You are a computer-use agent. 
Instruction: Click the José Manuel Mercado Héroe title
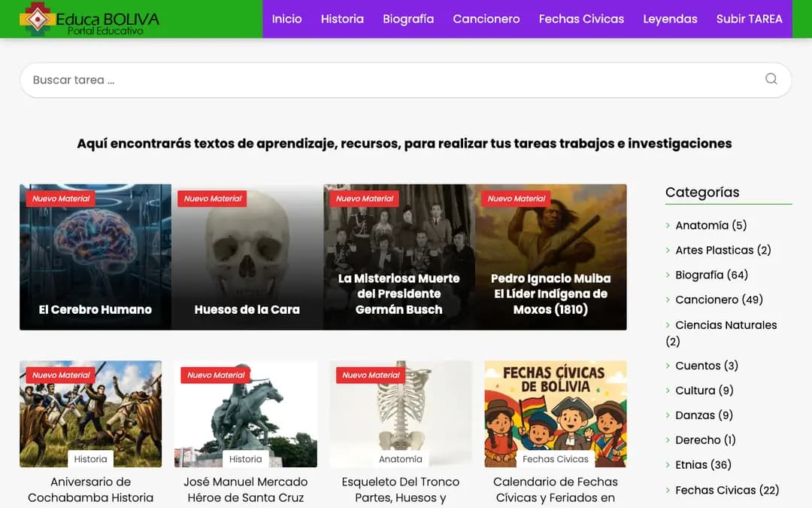[x=245, y=489]
